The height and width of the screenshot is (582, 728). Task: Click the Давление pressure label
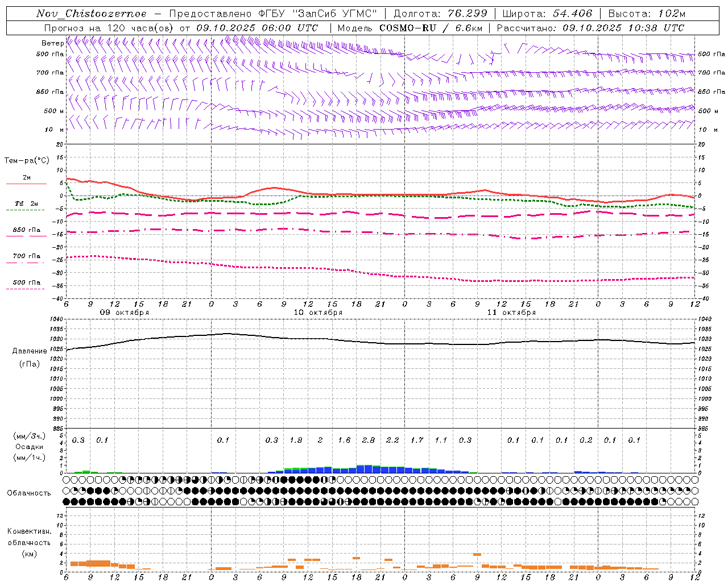30,351
